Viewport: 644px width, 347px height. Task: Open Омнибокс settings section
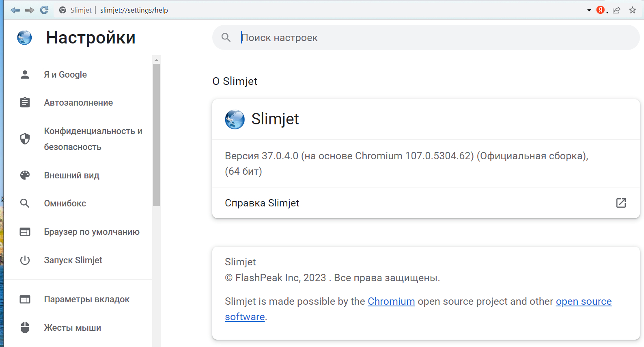65,203
